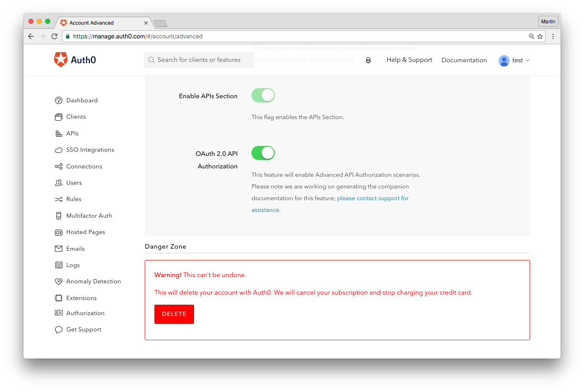Click the Logs book icon
This screenshot has height=392, width=584.
[x=59, y=265]
